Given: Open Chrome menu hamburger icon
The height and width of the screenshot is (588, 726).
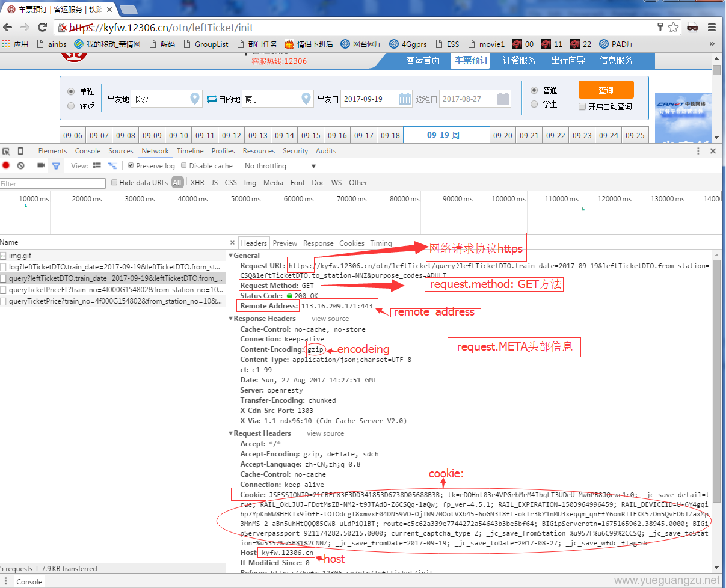Looking at the screenshot, I should [x=712, y=27].
